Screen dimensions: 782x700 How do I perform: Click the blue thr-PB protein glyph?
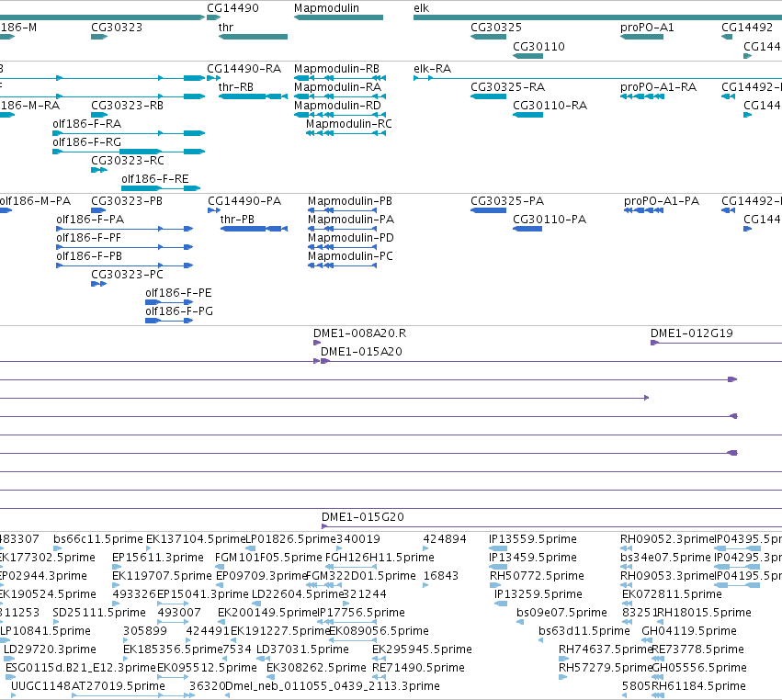[x=254, y=229]
